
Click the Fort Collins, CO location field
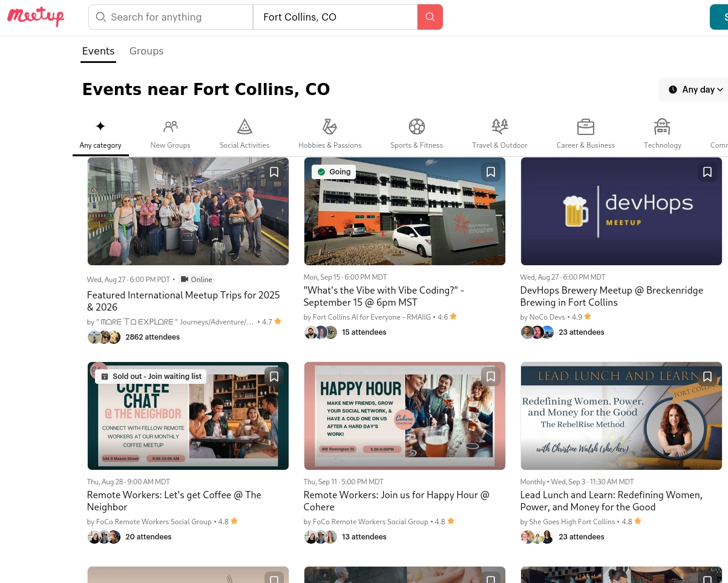click(335, 17)
